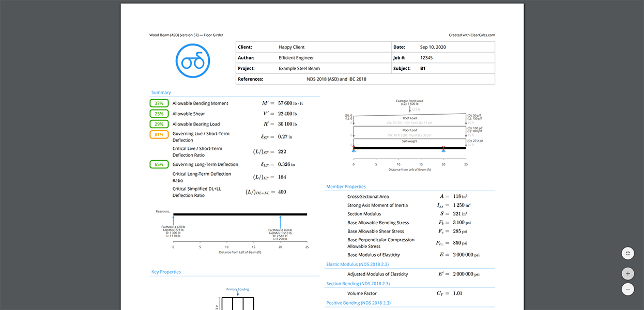The width and height of the screenshot is (644, 310).
Task: Click the Happy Client field value
Action: tap(292, 47)
